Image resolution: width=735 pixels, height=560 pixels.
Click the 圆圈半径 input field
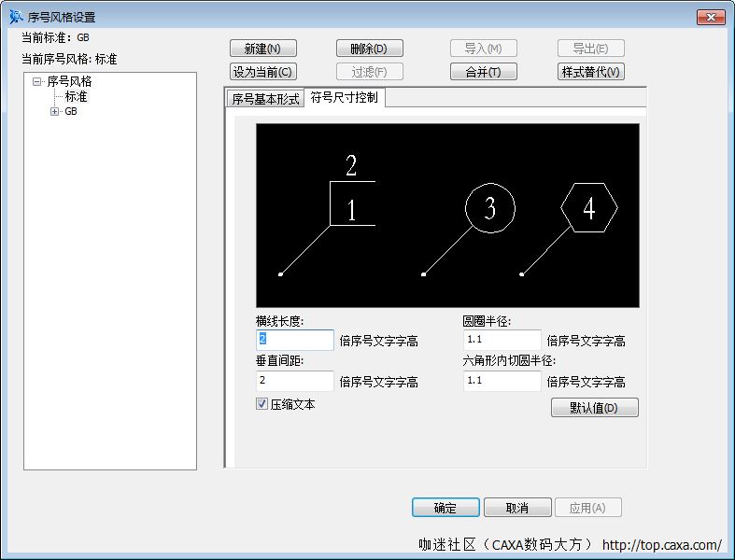coord(502,340)
